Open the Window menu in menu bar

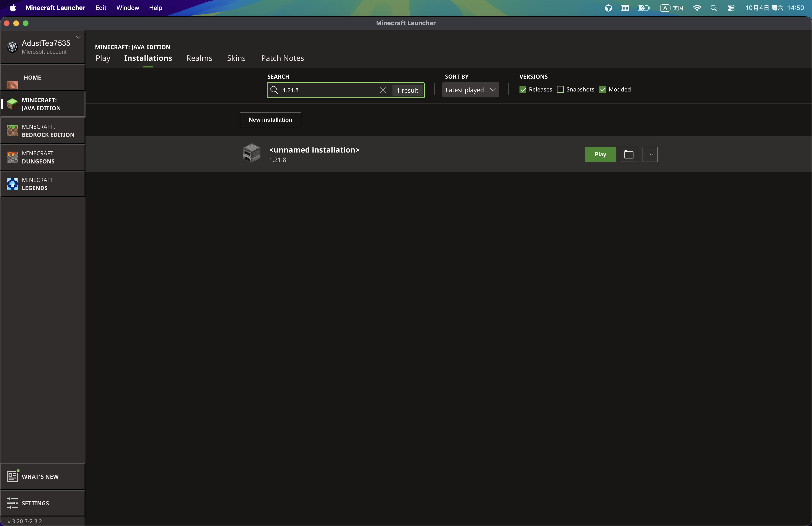point(127,8)
